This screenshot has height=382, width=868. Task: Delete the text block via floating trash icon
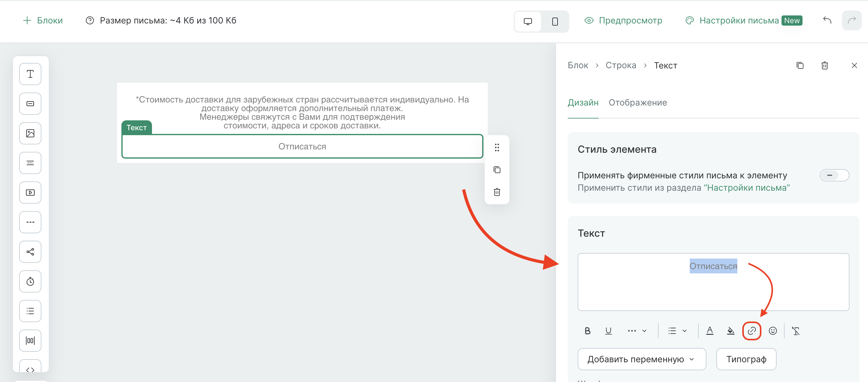coord(497,192)
